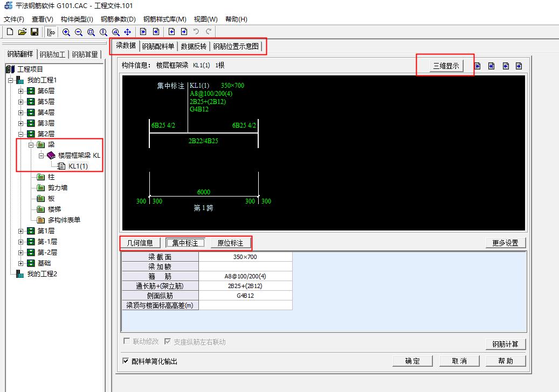Select the 剪力墙 tree item

(57, 188)
